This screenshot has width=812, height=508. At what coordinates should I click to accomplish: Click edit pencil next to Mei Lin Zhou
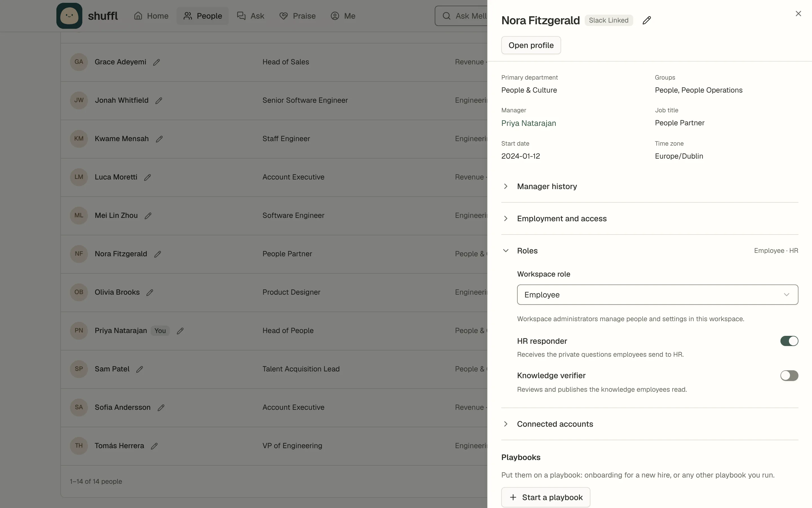tap(148, 216)
